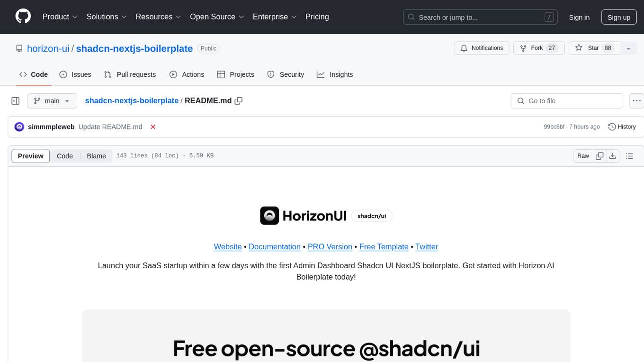Download the raw file
The height and width of the screenshot is (362, 644).
[x=613, y=156]
